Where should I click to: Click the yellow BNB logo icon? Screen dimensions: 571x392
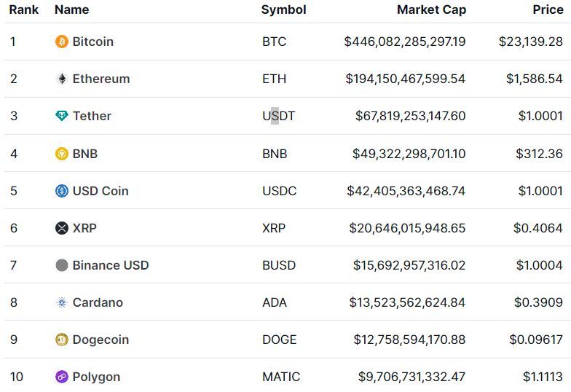coord(61,154)
